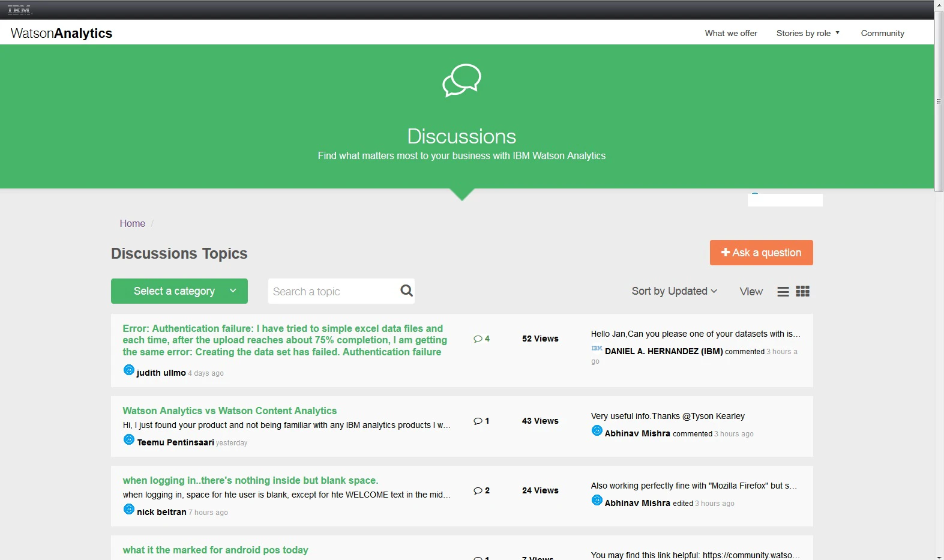944x560 pixels.
Task: Expand the Stories by role menu
Action: [808, 33]
